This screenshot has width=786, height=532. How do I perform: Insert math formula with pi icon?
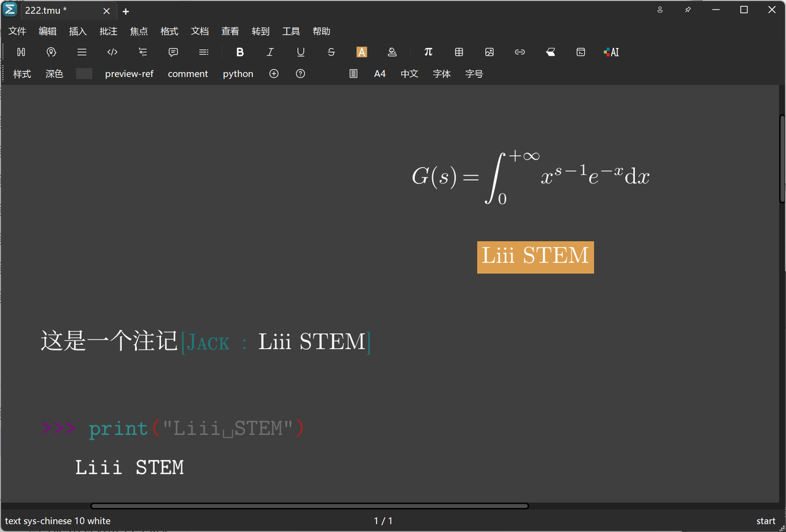point(429,52)
